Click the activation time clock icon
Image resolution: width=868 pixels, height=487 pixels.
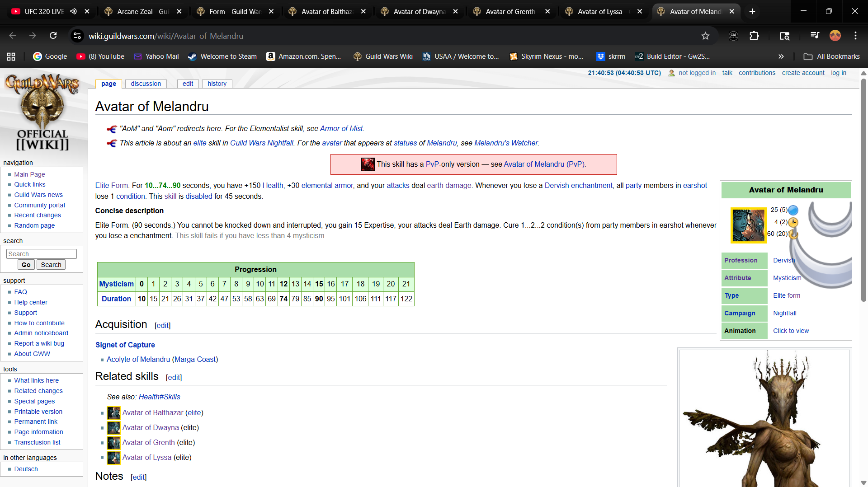[x=793, y=222]
